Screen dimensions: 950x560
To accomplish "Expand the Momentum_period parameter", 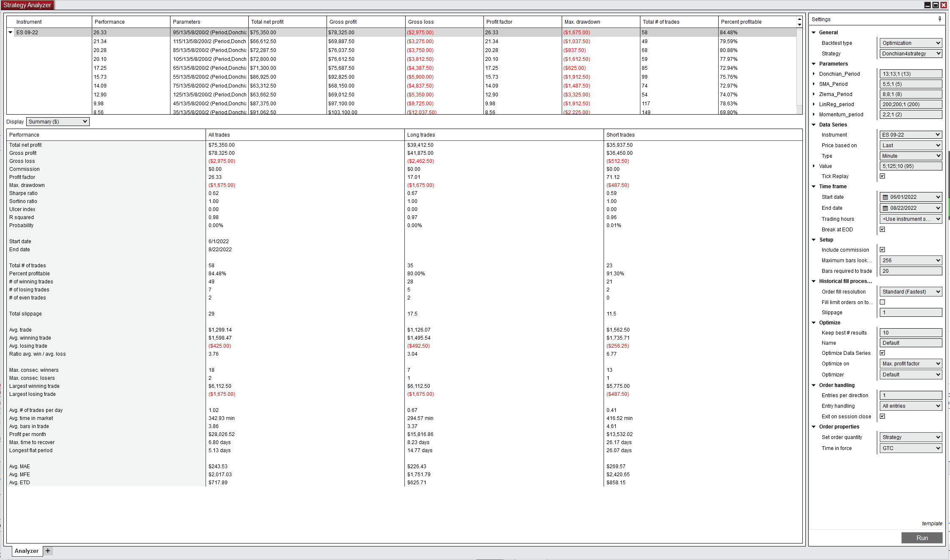I will (x=814, y=114).
